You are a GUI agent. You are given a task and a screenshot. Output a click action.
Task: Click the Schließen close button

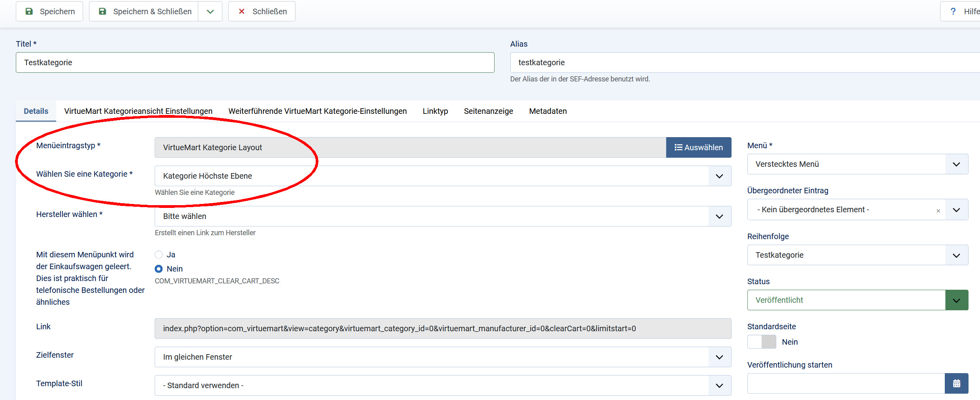coord(262,11)
